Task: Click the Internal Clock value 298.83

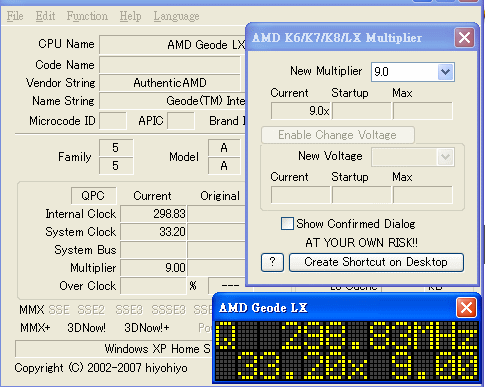Action: coord(153,214)
